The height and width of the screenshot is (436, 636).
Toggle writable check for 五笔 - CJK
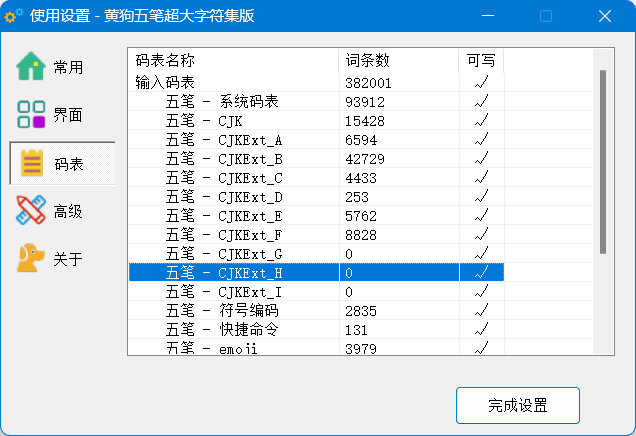tap(481, 120)
